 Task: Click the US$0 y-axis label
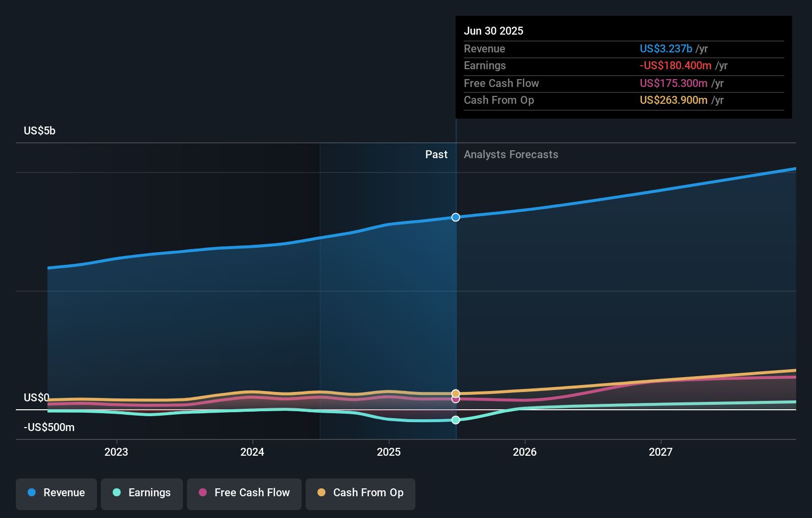tap(37, 398)
